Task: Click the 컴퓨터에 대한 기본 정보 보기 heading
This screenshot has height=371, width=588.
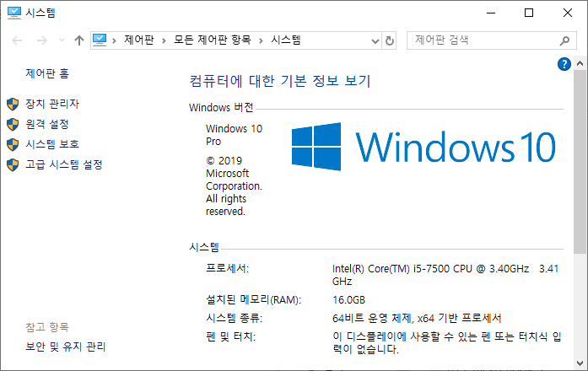Action: tap(280, 81)
